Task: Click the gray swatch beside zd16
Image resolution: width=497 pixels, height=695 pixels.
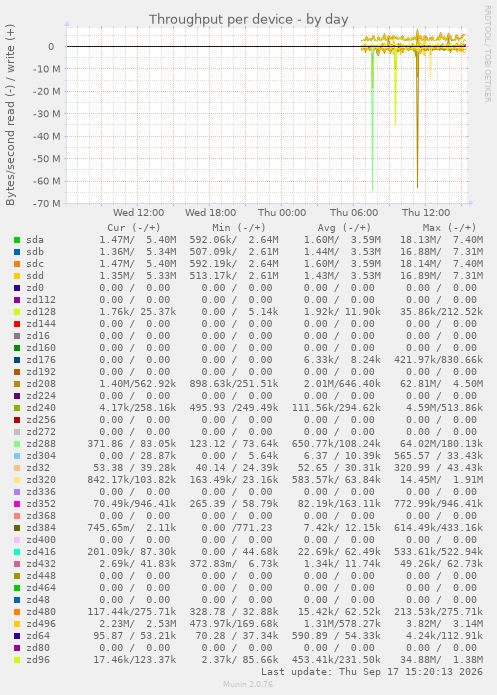Action: coord(17,336)
